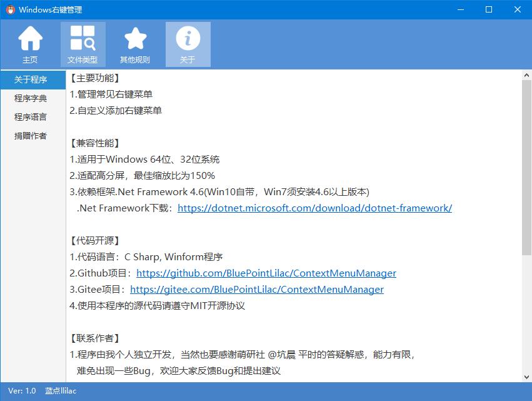Image resolution: width=532 pixels, height=401 pixels.
Task: Click the Windows右键管理 window title
Action: [51, 9]
